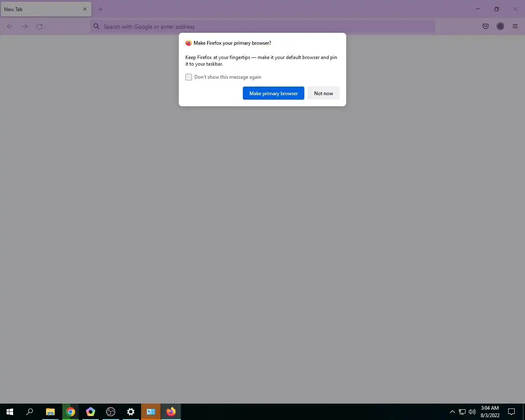Go forward with the forward arrow

click(x=25, y=27)
